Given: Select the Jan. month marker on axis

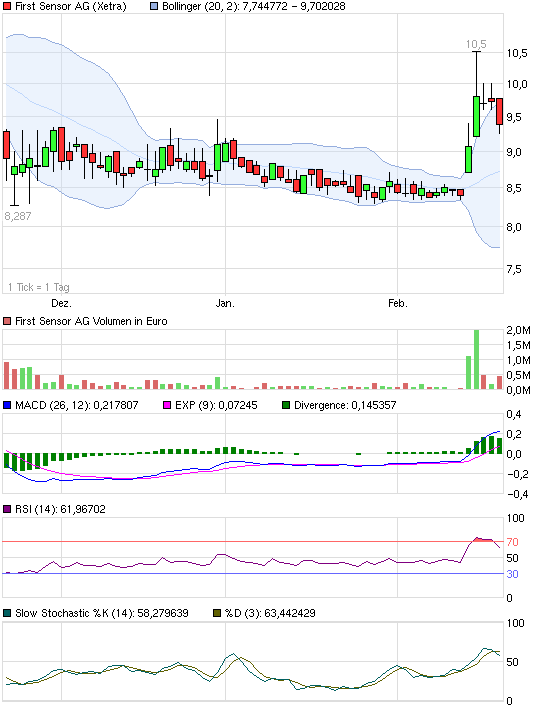Looking at the screenshot, I should coord(225,303).
